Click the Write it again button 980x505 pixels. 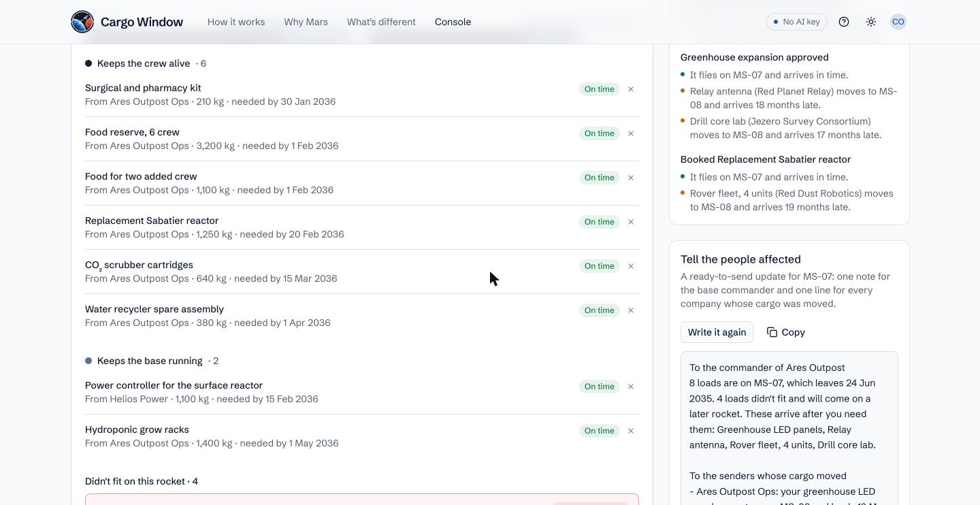coord(717,332)
